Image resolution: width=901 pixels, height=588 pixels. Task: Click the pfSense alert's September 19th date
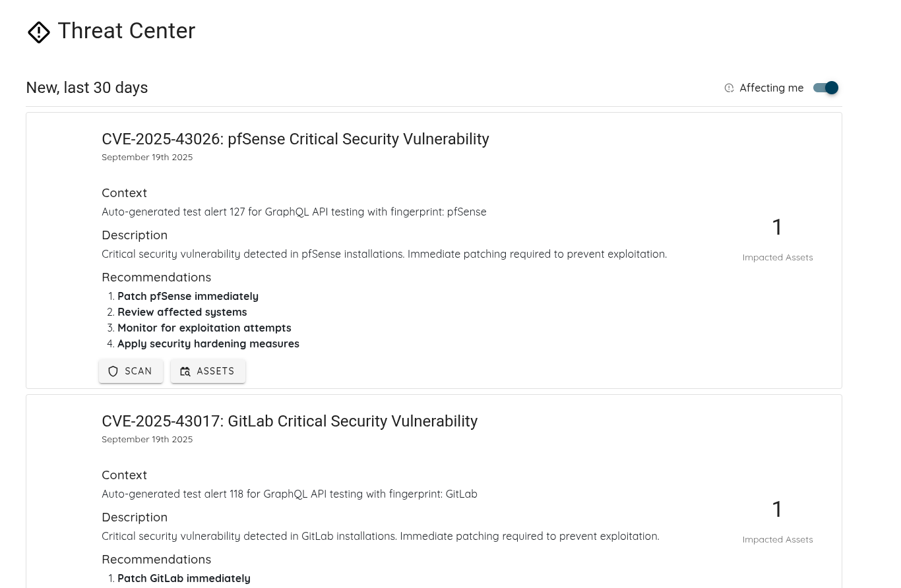[x=147, y=158]
